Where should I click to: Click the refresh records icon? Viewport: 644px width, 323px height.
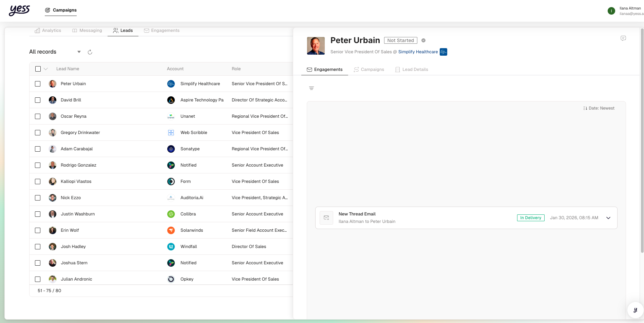pyautogui.click(x=90, y=52)
